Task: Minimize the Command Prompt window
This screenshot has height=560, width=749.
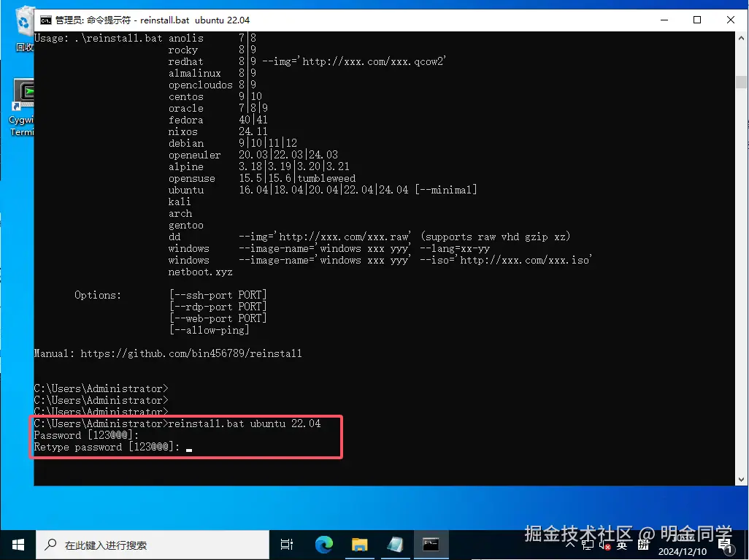Action: click(x=664, y=20)
